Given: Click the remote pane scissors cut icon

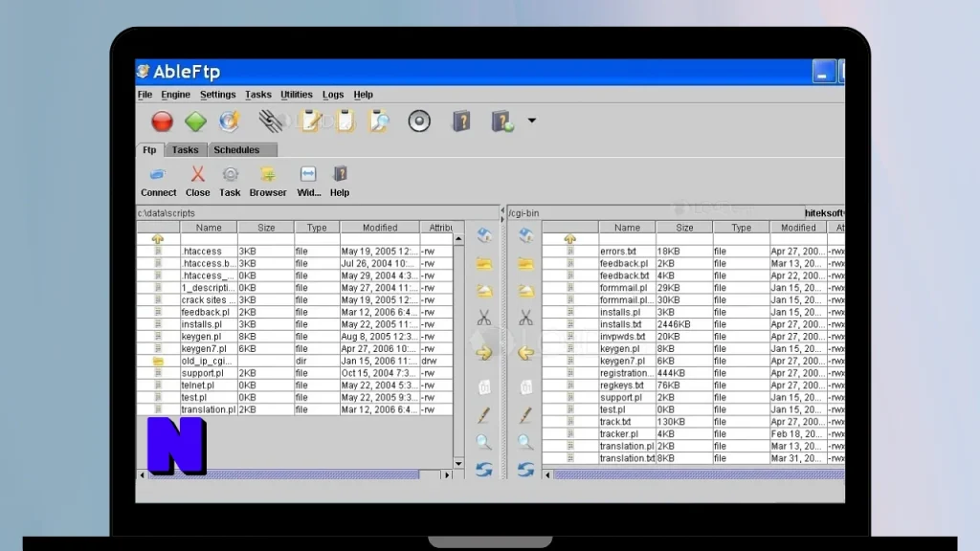Looking at the screenshot, I should tap(525, 318).
